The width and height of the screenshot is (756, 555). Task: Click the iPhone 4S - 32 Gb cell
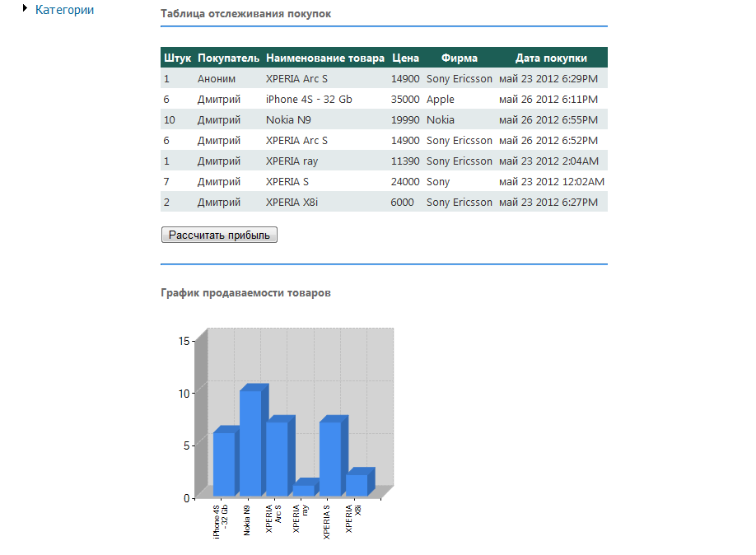coord(309,100)
